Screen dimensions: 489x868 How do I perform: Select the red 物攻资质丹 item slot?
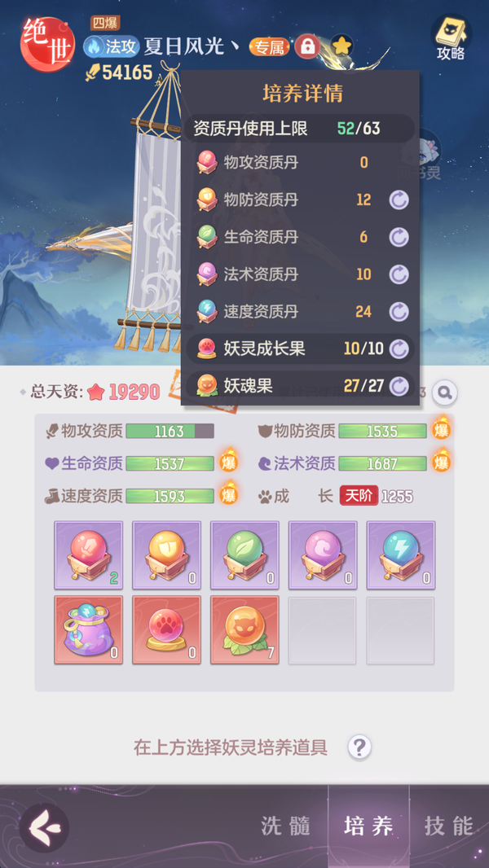89,555
